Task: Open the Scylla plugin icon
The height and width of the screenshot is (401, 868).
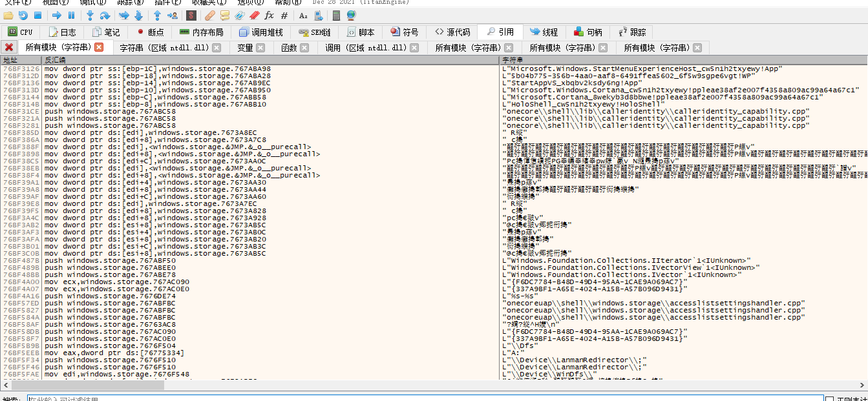Action: click(x=191, y=15)
